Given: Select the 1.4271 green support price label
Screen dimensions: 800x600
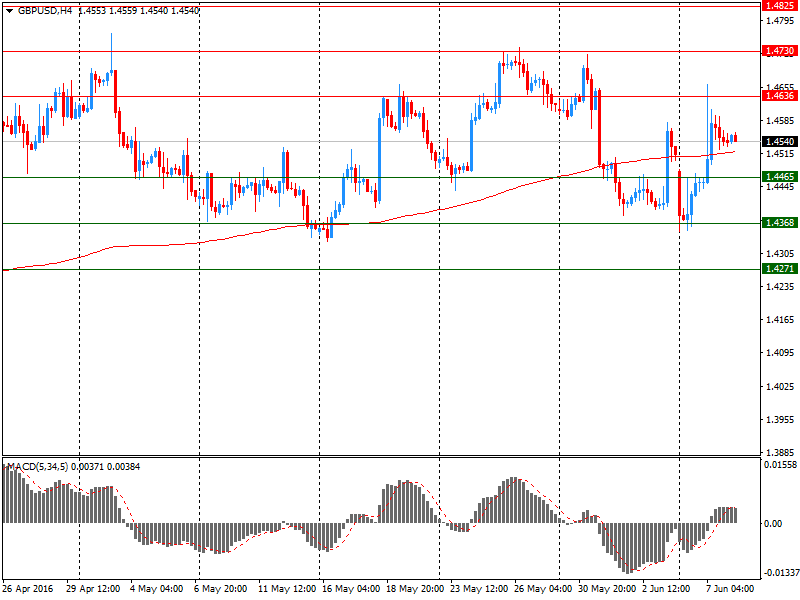Looking at the screenshot, I should (x=779, y=268).
